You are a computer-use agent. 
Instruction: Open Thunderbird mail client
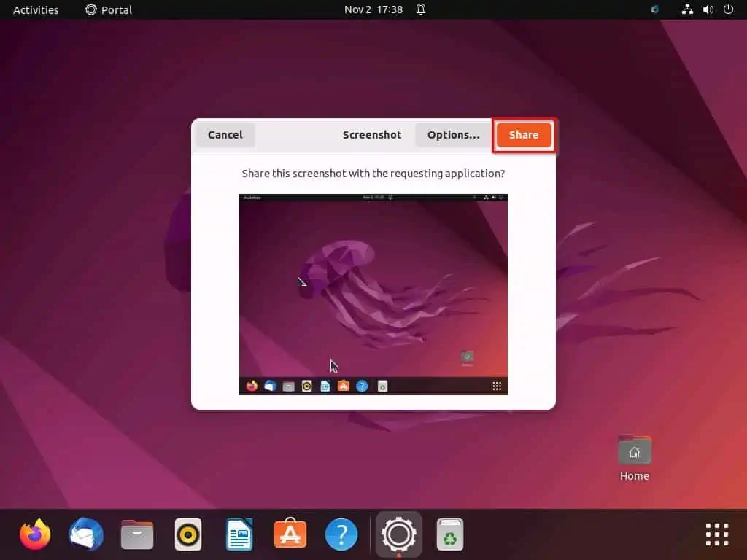tap(85, 534)
